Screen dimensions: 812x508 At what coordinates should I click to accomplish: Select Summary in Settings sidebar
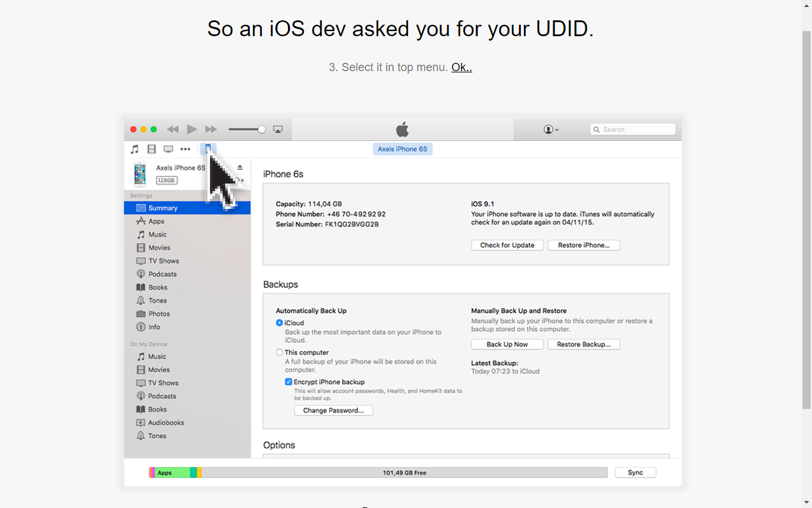click(x=187, y=208)
